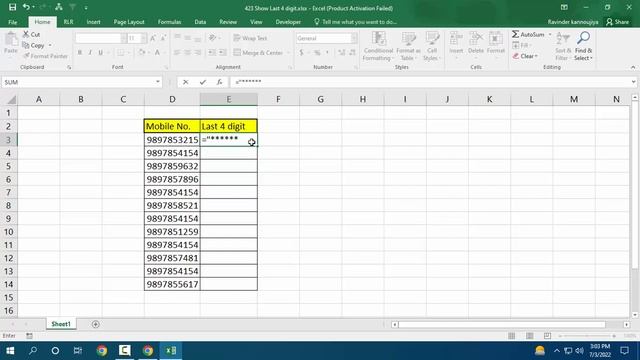Screen dimensions: 640x360
Task: Open the General number format dropdown
Action: [x=354, y=38]
